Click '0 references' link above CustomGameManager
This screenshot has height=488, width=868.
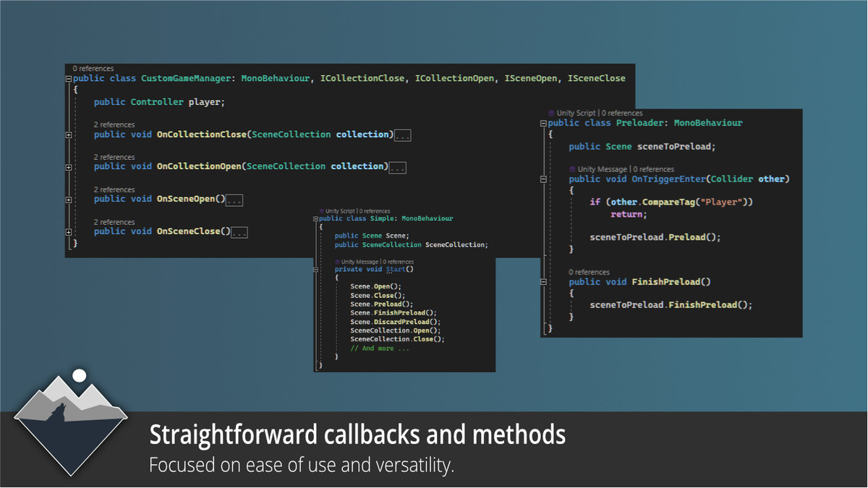point(93,69)
